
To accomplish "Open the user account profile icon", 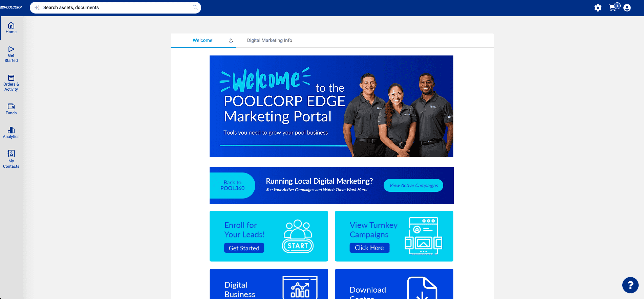I will tap(627, 8).
